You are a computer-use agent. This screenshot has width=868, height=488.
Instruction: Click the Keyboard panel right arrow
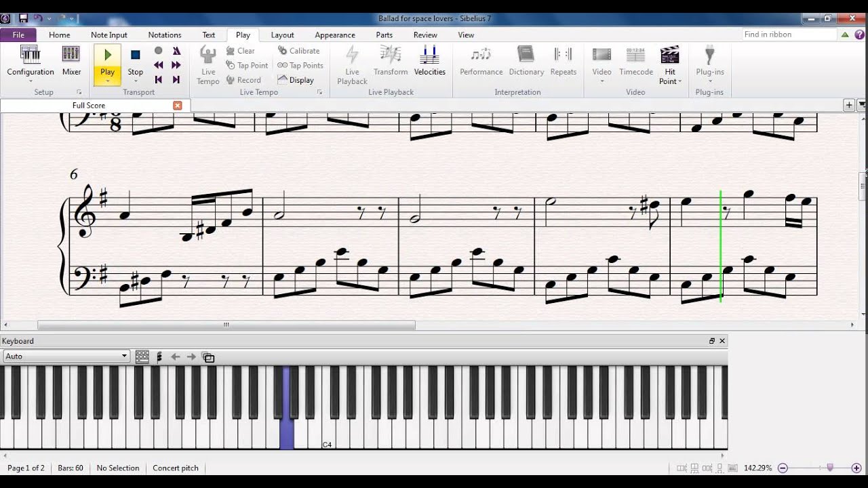(x=191, y=357)
